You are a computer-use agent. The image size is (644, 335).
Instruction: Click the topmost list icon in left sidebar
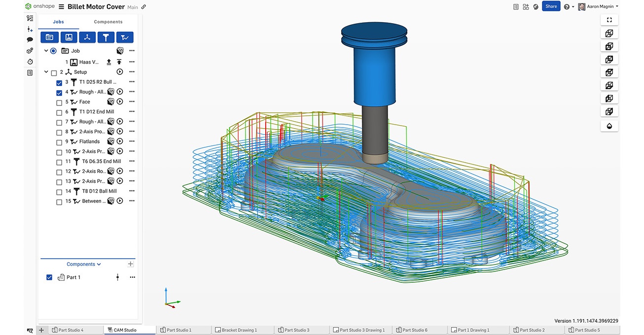coord(30,18)
